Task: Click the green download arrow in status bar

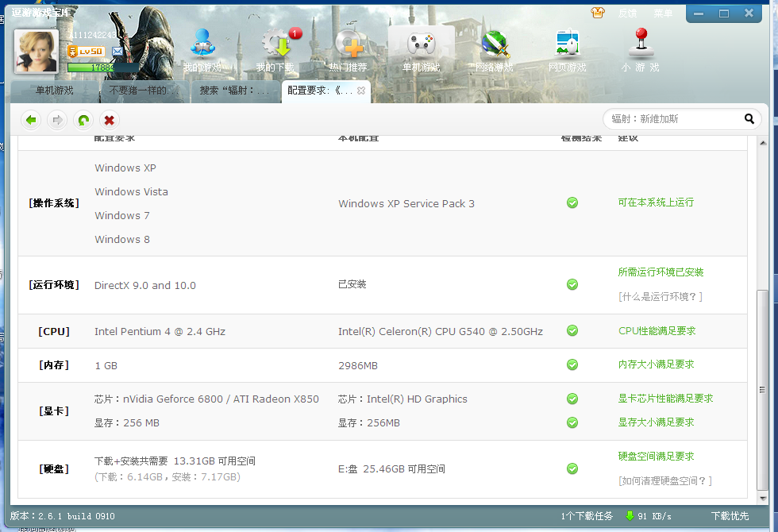Action: [630, 516]
